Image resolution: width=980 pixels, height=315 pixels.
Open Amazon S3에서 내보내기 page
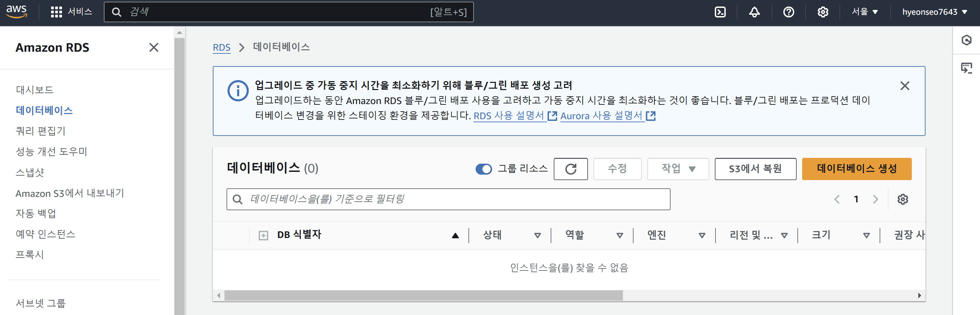[70, 193]
